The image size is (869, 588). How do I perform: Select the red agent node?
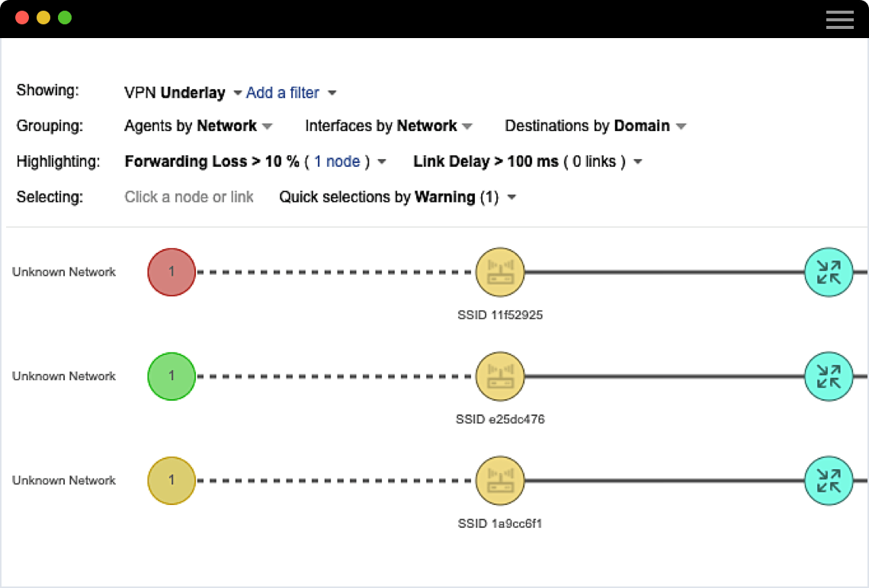(x=172, y=272)
